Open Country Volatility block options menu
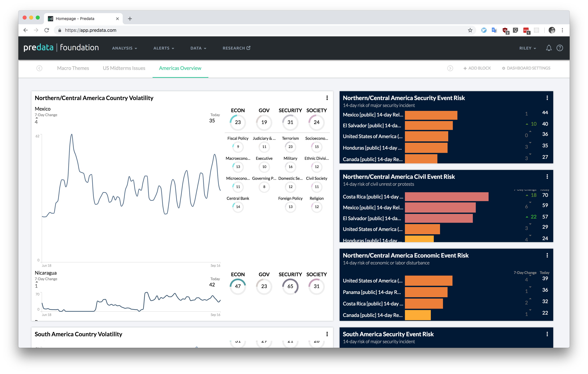 click(327, 98)
